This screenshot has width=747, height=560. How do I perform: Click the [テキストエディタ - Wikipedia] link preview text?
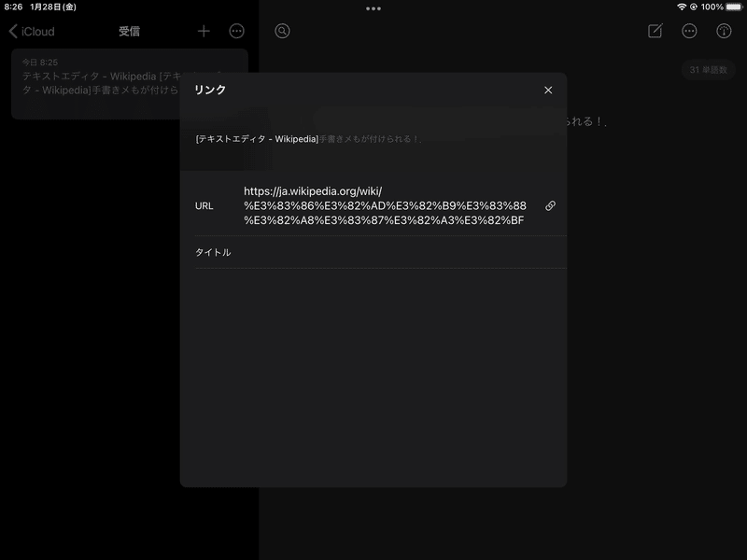tap(257, 139)
